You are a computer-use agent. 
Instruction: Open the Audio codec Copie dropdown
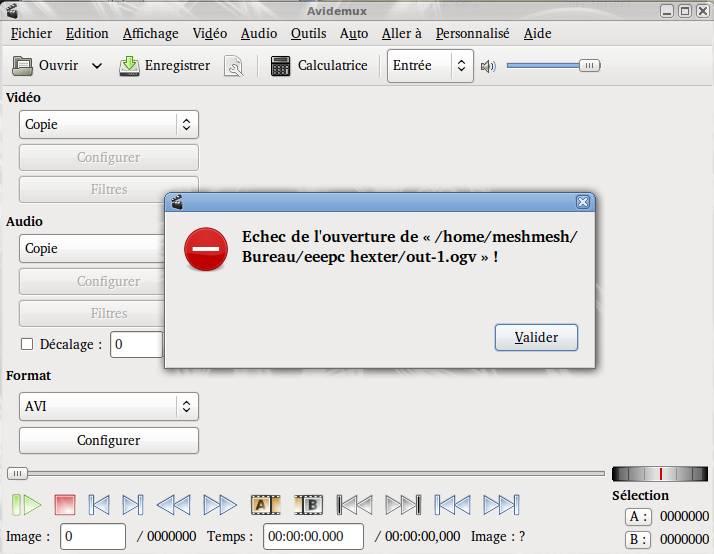click(92, 249)
